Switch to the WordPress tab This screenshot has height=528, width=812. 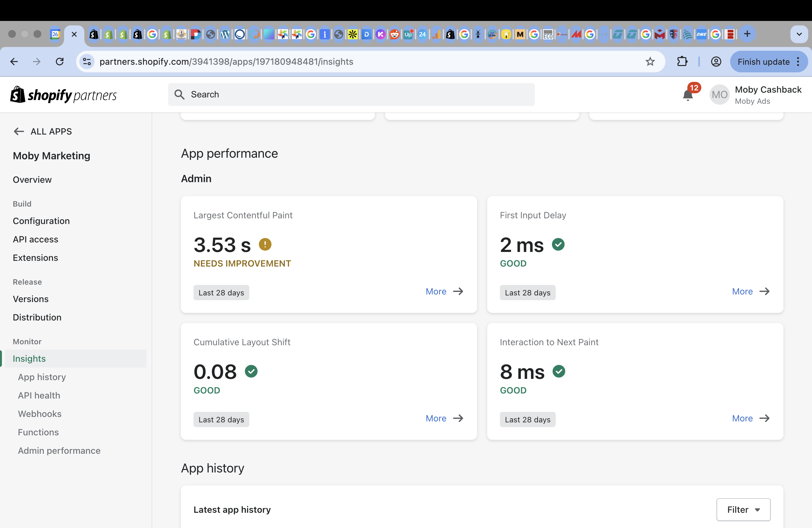[x=225, y=34]
